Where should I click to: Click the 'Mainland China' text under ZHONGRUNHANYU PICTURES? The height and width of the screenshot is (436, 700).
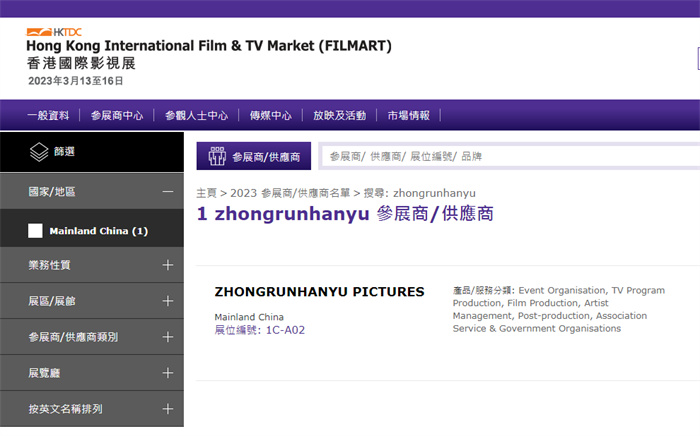pyautogui.click(x=249, y=317)
